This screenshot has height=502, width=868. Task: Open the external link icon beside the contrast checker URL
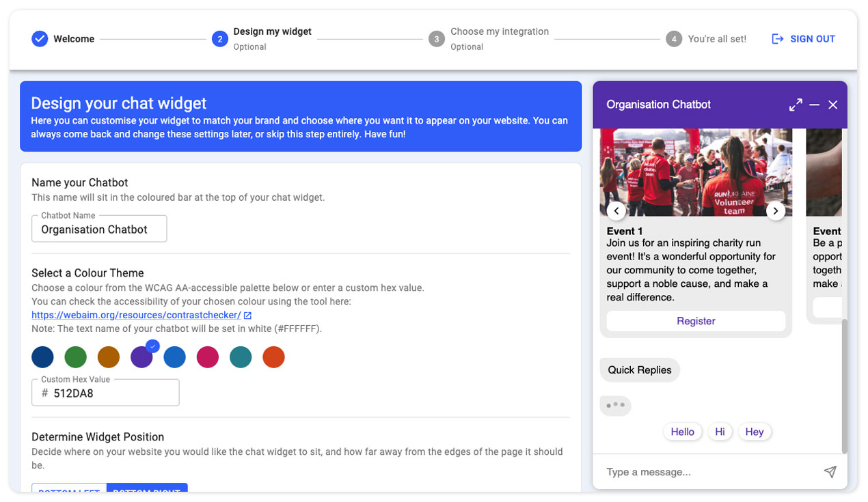click(x=247, y=315)
